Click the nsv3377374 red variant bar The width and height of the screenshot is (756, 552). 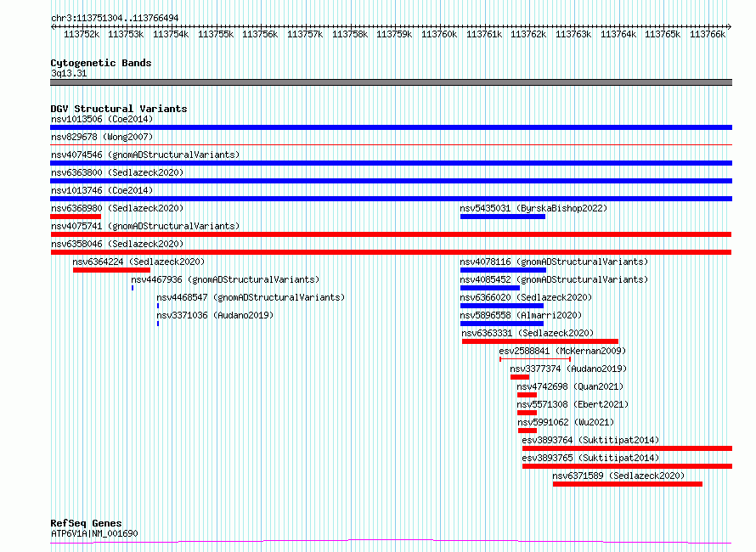click(x=520, y=377)
